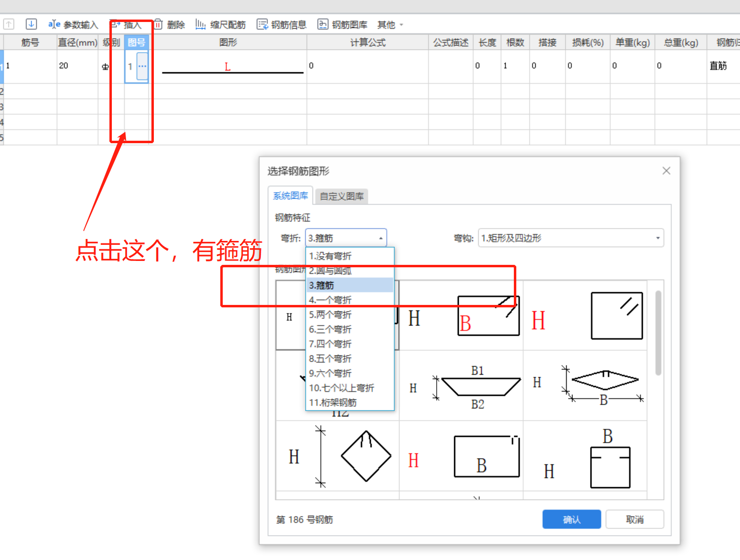Click the 损耗(%) column header
Viewport: 740px width, 560px height.
tap(588, 43)
